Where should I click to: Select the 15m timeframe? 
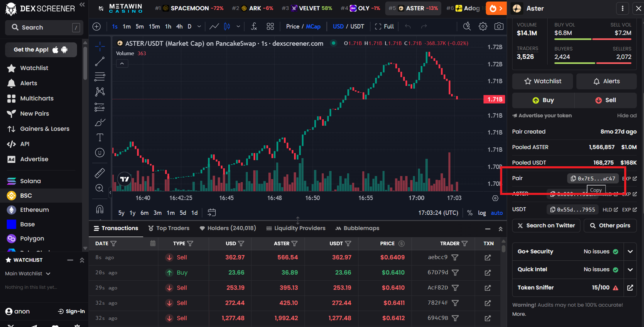(x=154, y=27)
